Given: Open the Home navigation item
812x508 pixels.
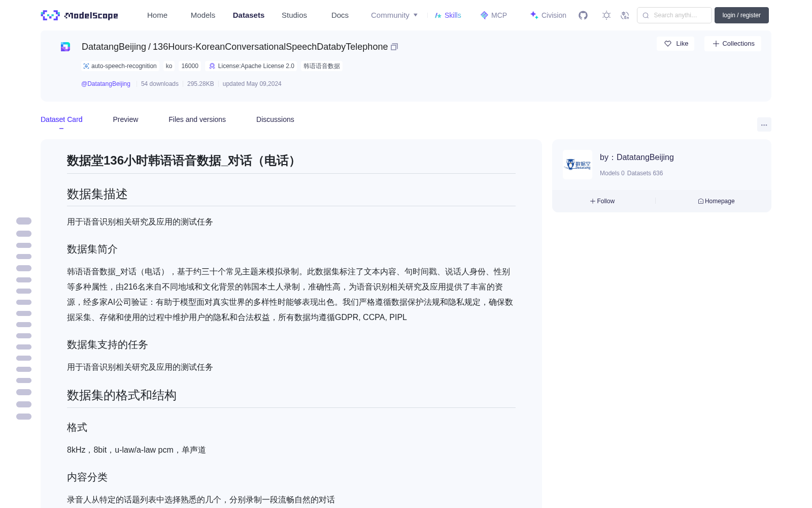Looking at the screenshot, I should (157, 15).
